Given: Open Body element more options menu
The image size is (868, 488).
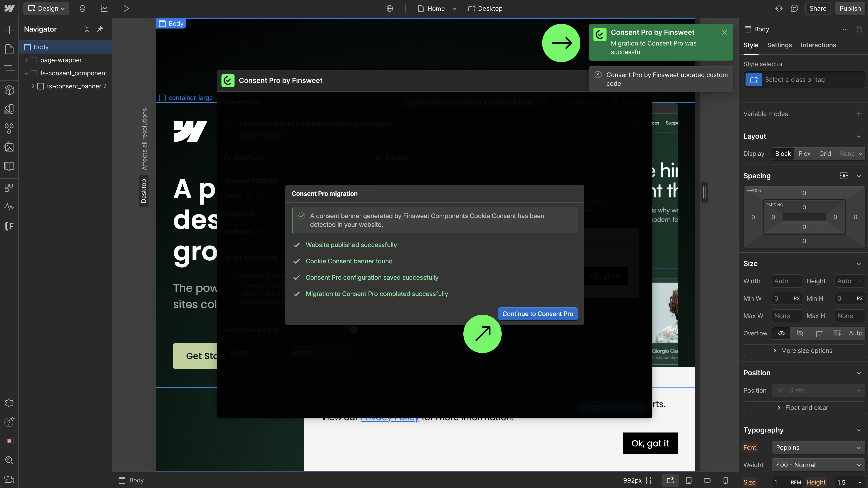Looking at the screenshot, I should [845, 29].
